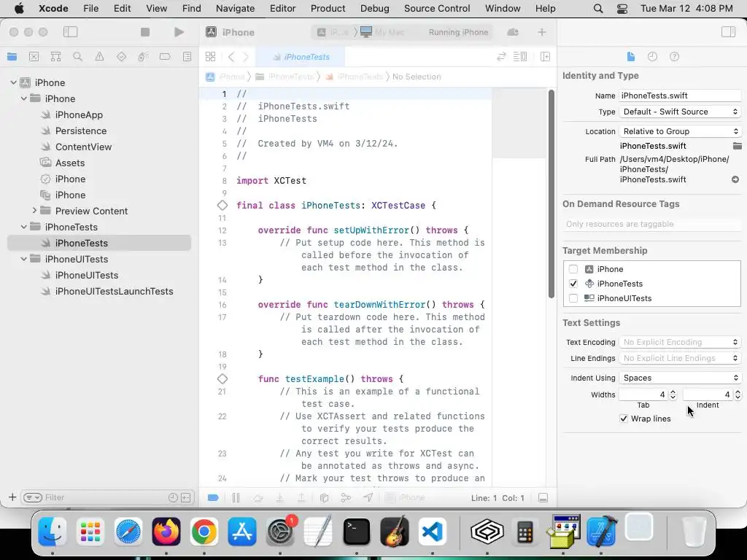Toggle breakpoints activation in debug bar
The width and height of the screenshot is (747, 560).
tap(213, 497)
